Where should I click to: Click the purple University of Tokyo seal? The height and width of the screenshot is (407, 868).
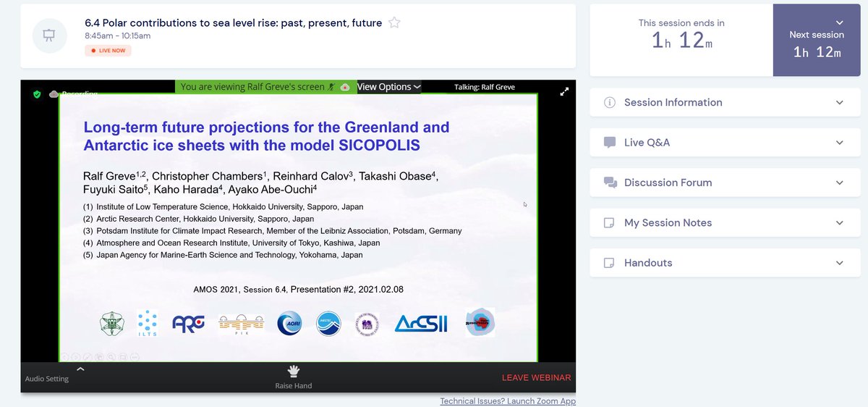(x=367, y=324)
